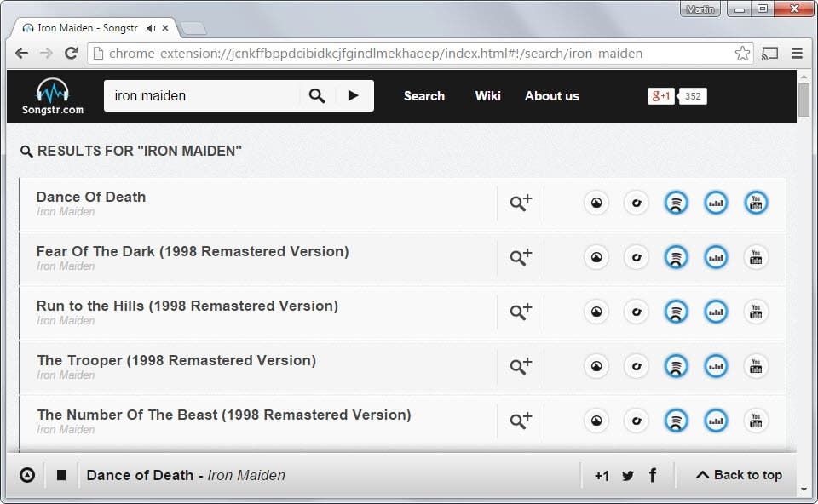Play Dance Of Death on Deezer
The width and height of the screenshot is (818, 504).
(x=716, y=203)
